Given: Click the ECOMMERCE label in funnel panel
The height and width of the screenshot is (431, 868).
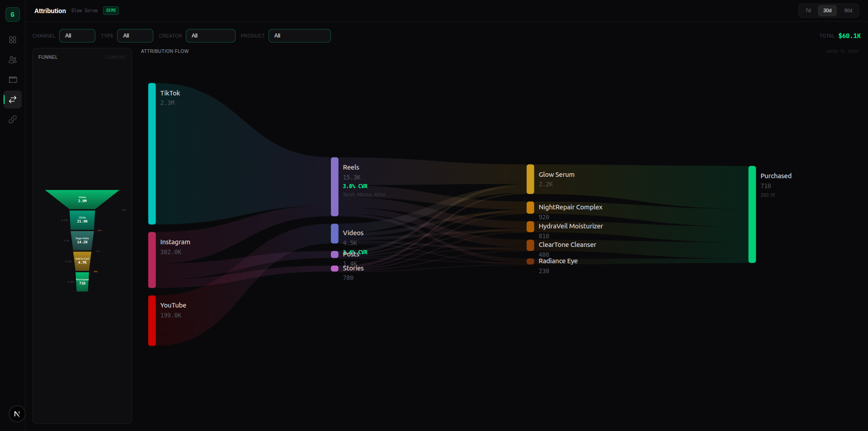Looking at the screenshot, I should 114,57.
